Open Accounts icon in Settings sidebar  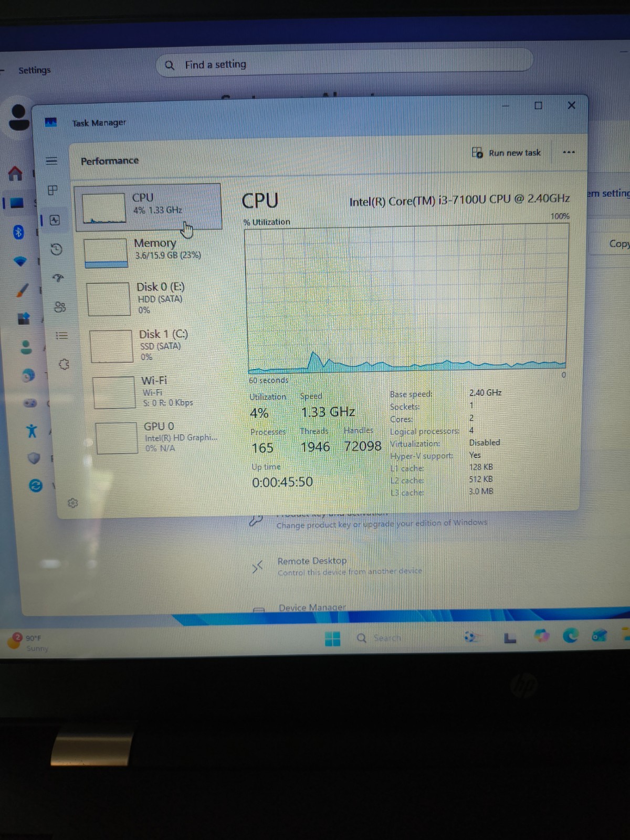[26, 347]
